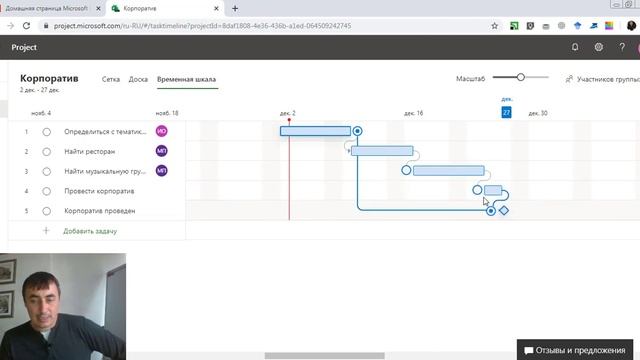Open settings gear in Project header
This screenshot has width=640, height=360.
click(598, 47)
